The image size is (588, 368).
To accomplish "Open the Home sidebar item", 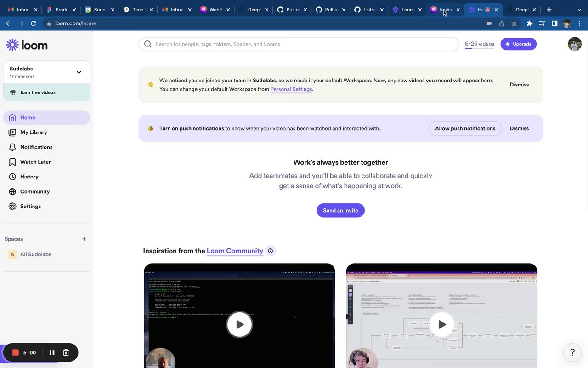I will coord(46,117).
